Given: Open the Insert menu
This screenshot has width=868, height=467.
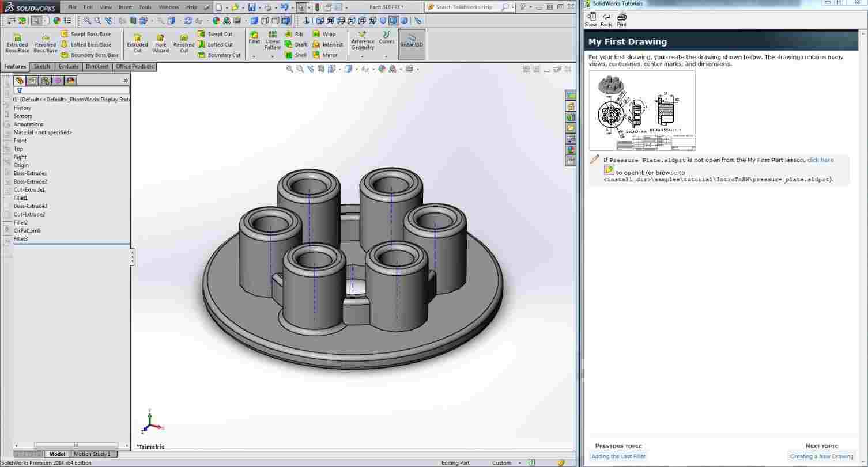Looking at the screenshot, I should (x=125, y=7).
